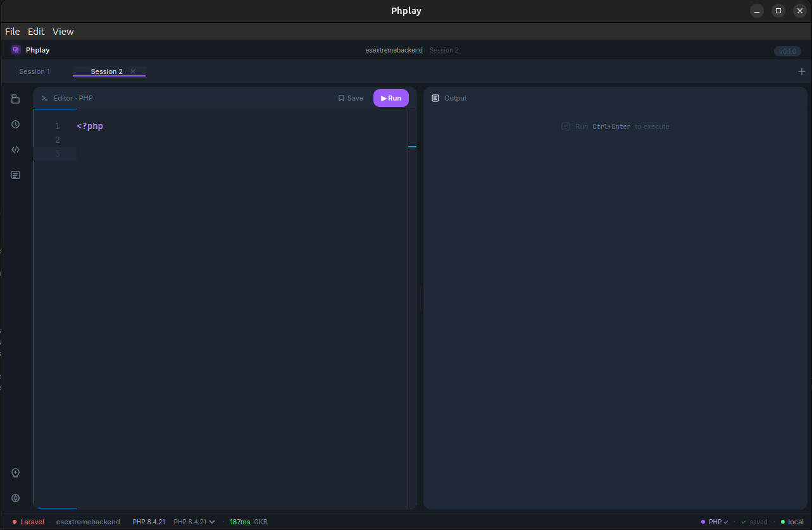Click the Editor · PHP panel title
The width and height of the screenshot is (812, 530).
tap(73, 98)
